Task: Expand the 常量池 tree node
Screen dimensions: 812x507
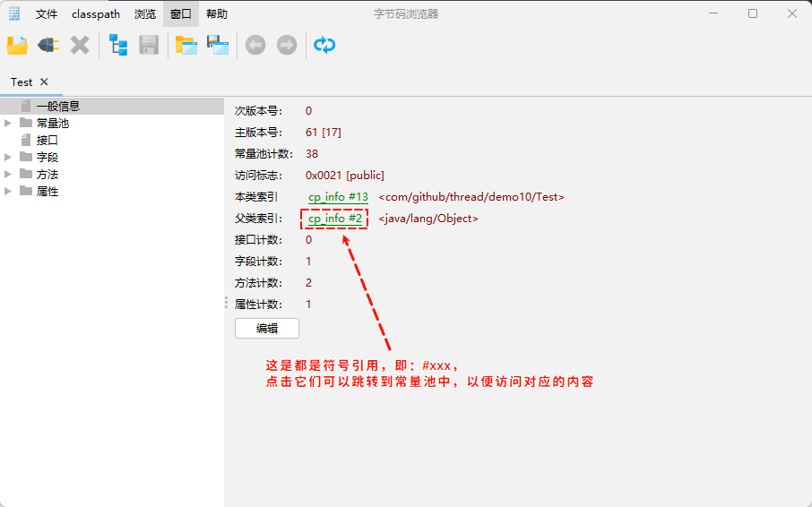Action: coord(9,123)
